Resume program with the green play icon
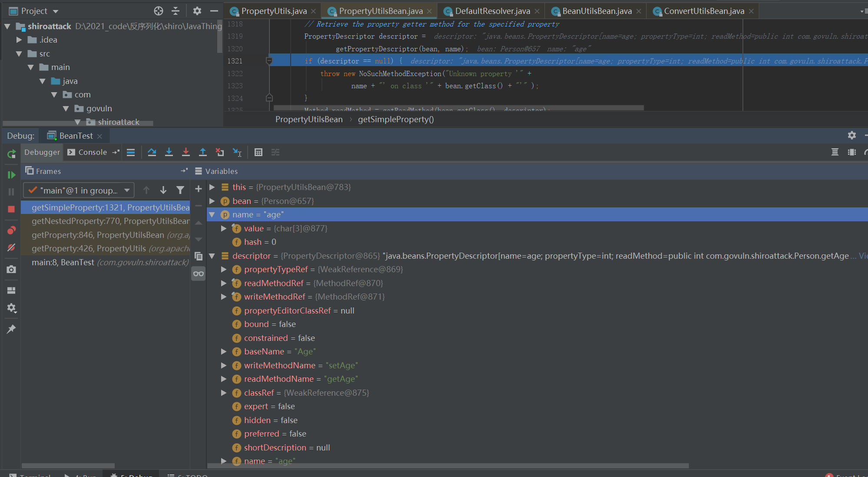The height and width of the screenshot is (477, 868). click(11, 175)
